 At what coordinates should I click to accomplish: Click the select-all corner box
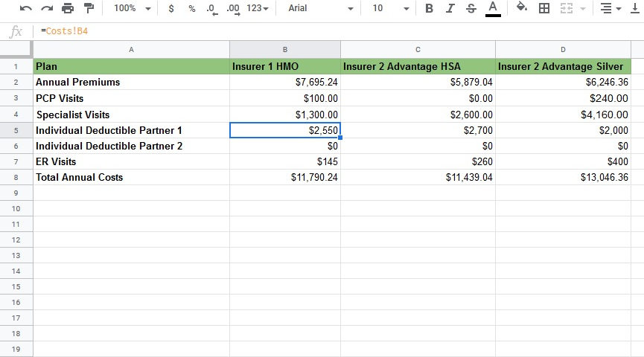(x=16, y=49)
